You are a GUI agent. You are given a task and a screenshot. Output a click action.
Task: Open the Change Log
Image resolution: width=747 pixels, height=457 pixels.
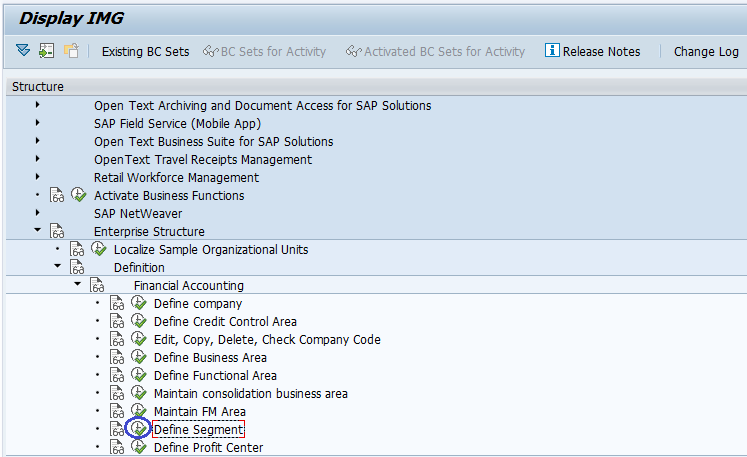tap(706, 51)
